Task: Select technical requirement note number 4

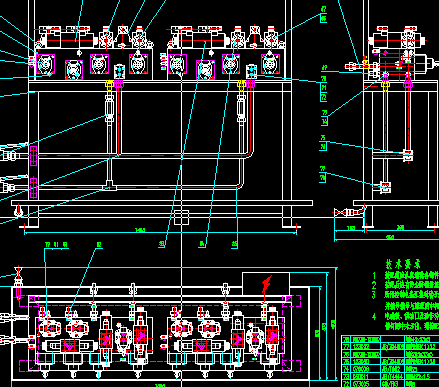Action: (x=374, y=316)
